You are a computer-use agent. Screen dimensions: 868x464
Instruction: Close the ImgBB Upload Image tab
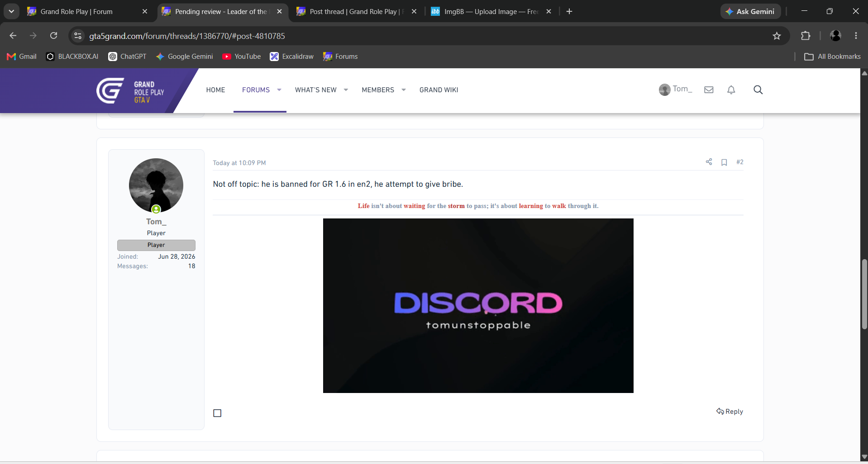click(x=548, y=11)
